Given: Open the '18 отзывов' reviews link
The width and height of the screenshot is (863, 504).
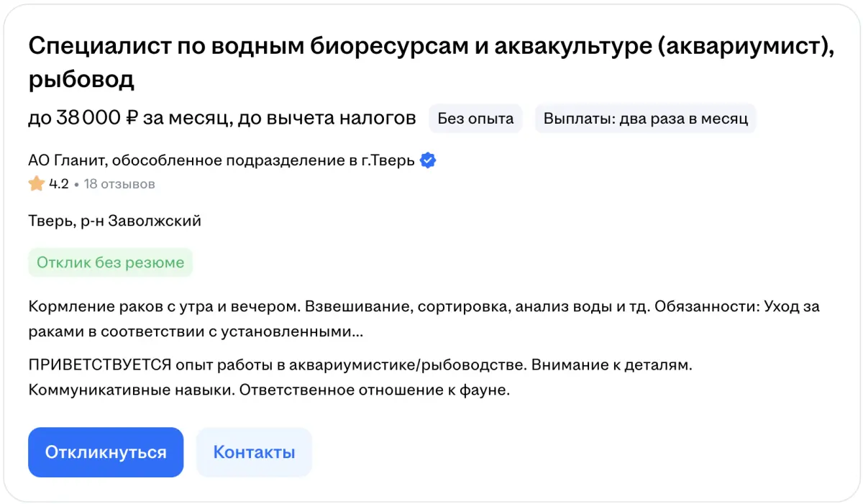Looking at the screenshot, I should (x=119, y=184).
